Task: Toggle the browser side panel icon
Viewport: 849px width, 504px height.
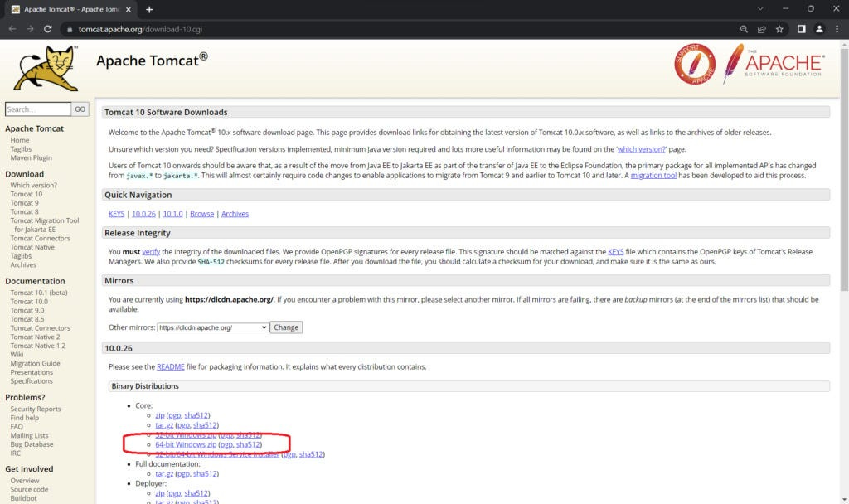Action: click(802, 29)
